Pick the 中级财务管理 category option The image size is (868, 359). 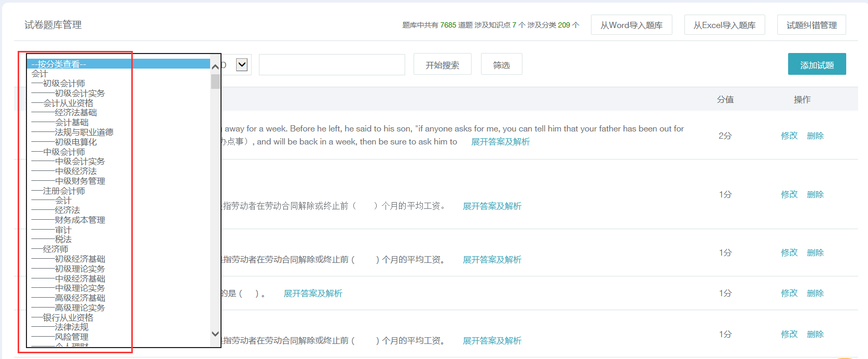(x=80, y=181)
